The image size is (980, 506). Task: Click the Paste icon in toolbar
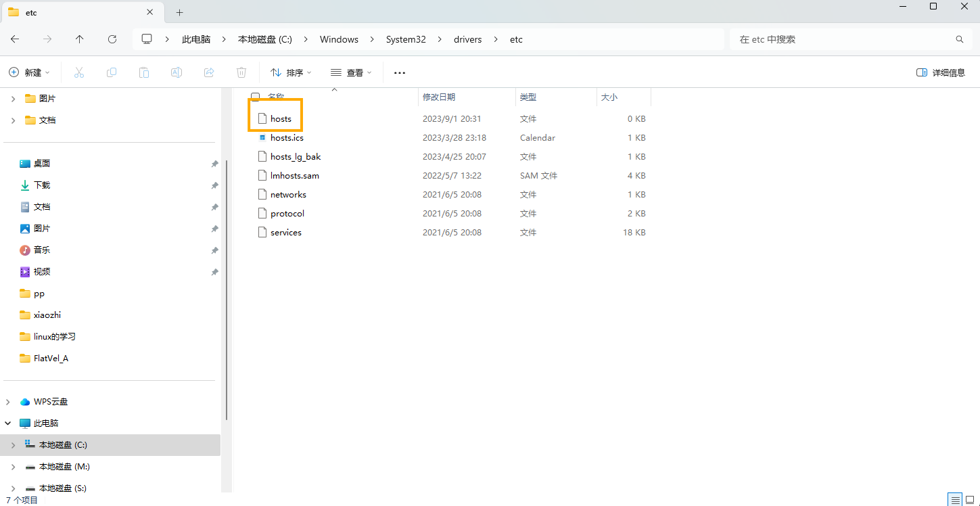click(x=144, y=72)
